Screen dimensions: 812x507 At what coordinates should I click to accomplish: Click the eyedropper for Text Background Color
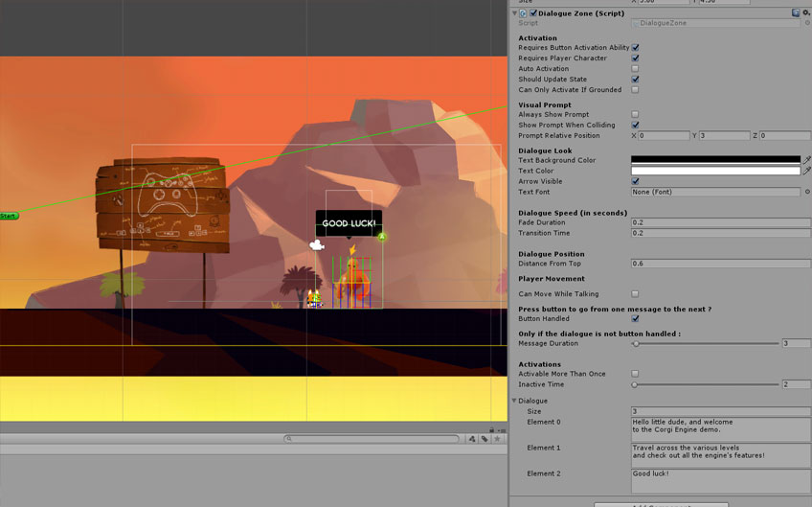coord(806,160)
